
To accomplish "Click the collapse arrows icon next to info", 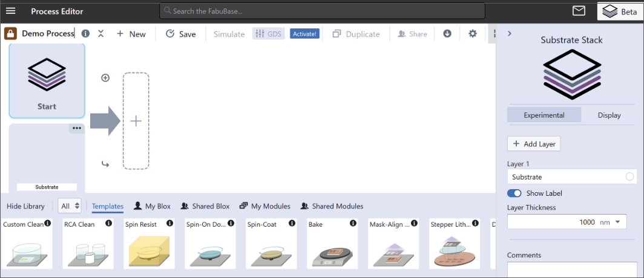I will [x=100, y=34].
